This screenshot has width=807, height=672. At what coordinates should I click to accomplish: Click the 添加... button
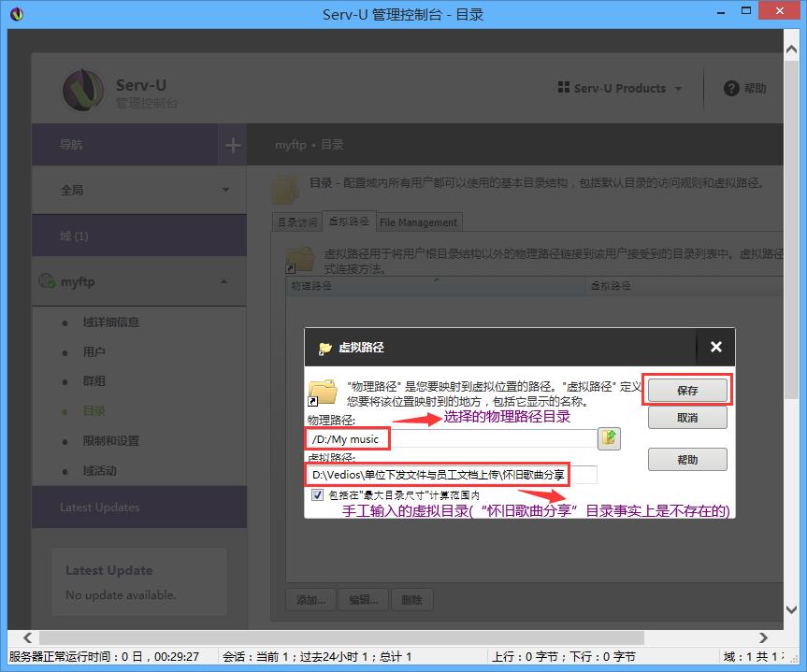310,599
